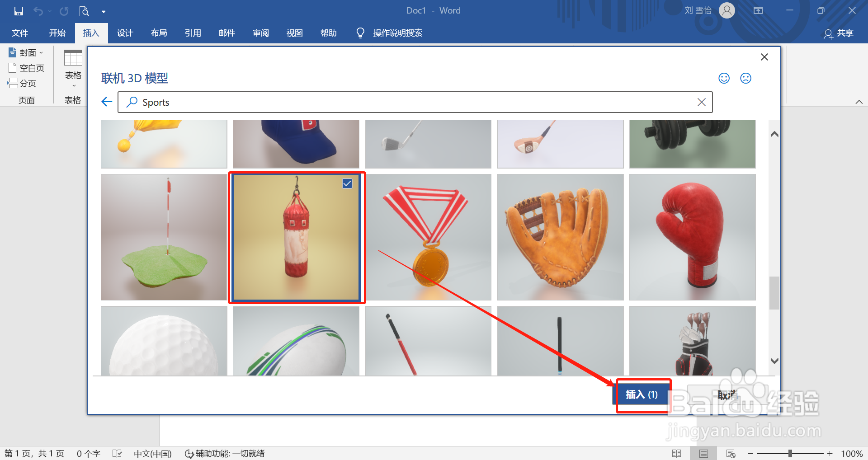
Task: Open the Undo history dropdown arrow
Action: coord(50,11)
